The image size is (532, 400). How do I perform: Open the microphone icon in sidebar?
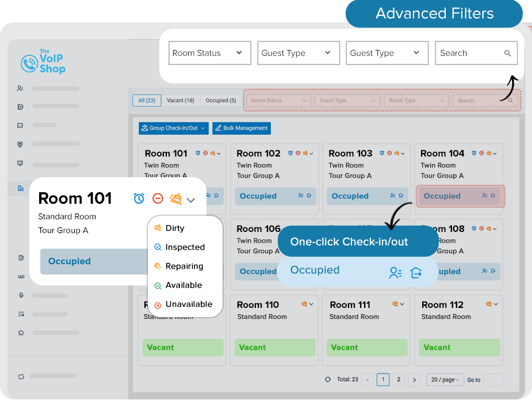point(21,295)
